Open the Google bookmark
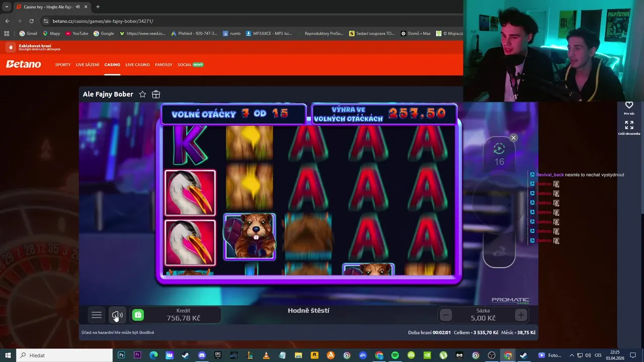The image size is (644, 362). [104, 34]
